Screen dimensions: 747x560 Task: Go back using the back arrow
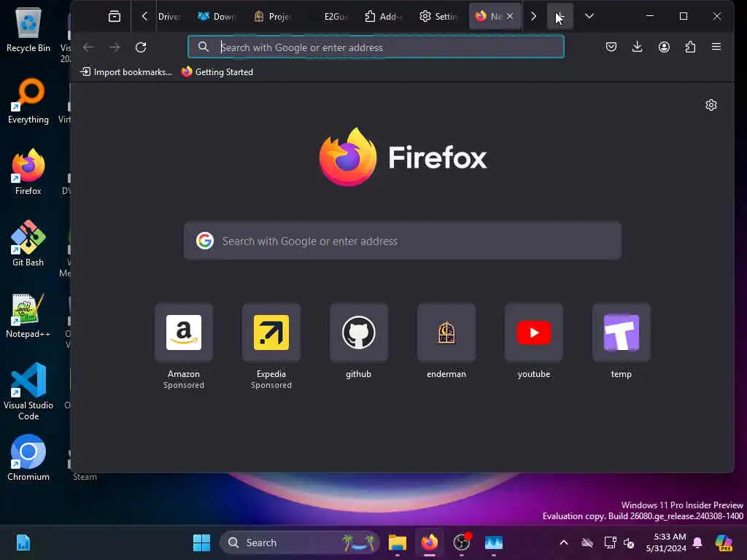tap(88, 47)
